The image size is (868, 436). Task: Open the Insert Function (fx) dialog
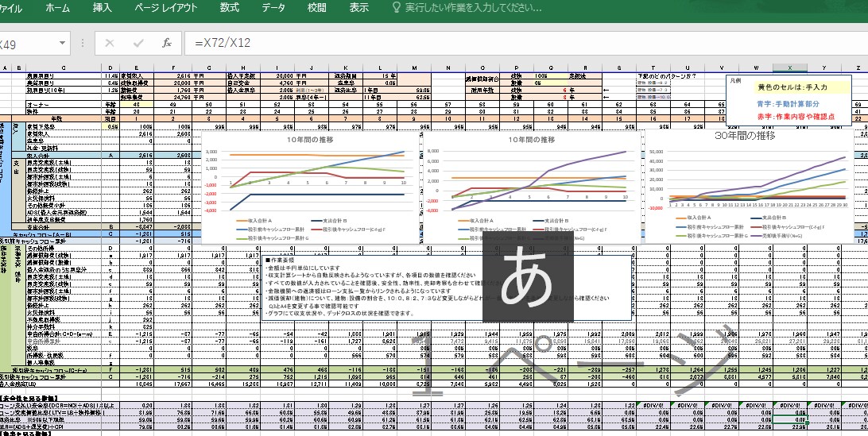tap(167, 43)
